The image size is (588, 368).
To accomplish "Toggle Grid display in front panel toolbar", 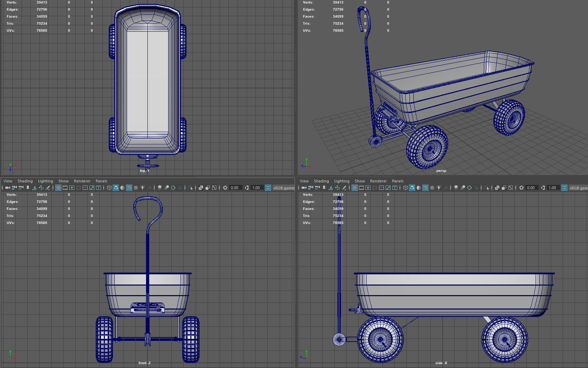I will pyautogui.click(x=58, y=188).
